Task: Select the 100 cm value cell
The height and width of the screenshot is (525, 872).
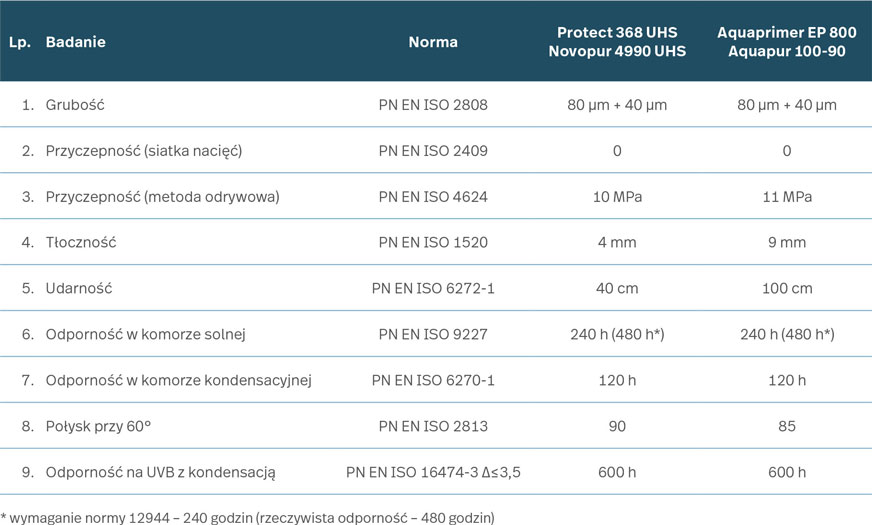Action: [x=786, y=288]
